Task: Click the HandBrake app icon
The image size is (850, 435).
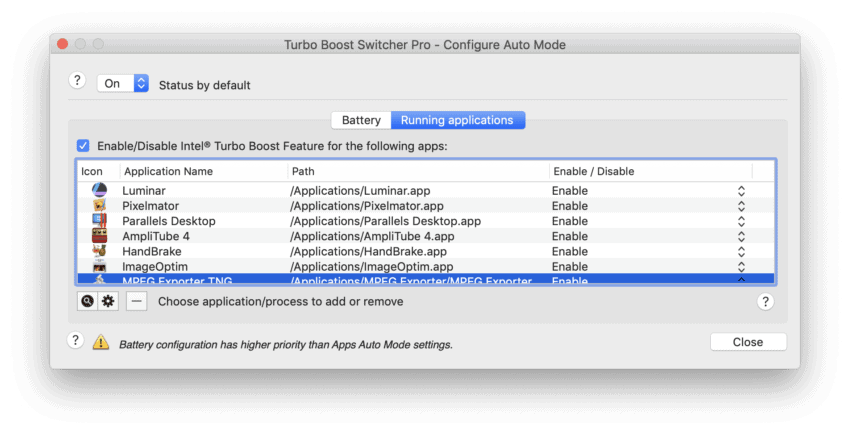Action: click(x=99, y=251)
